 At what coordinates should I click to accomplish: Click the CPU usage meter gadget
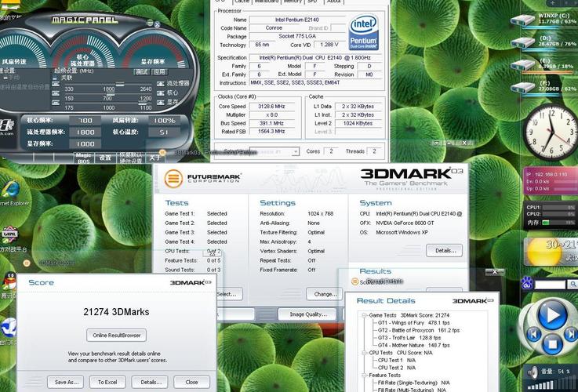click(x=550, y=215)
